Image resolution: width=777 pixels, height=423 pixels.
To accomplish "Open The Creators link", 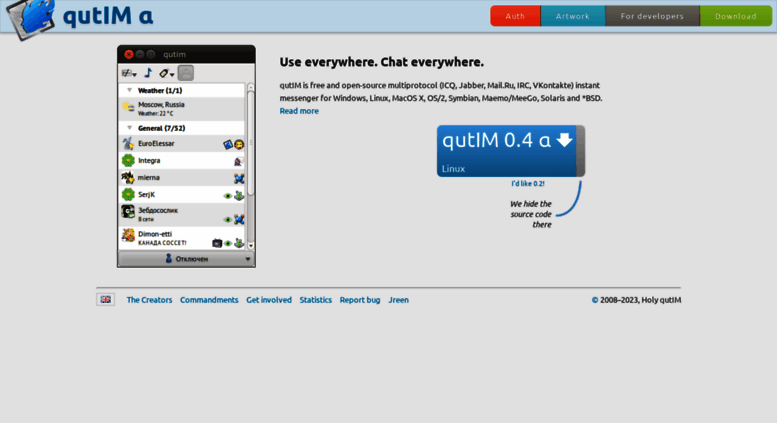I will [x=149, y=300].
